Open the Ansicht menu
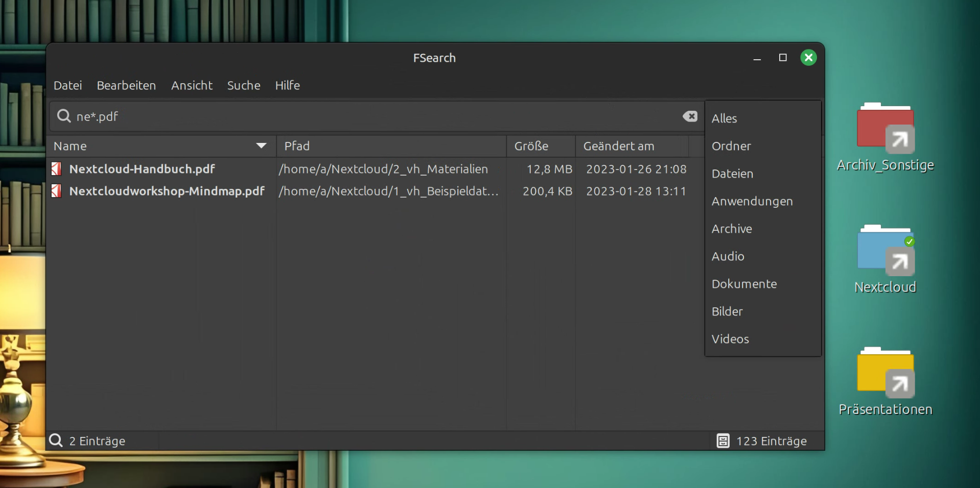 click(192, 85)
